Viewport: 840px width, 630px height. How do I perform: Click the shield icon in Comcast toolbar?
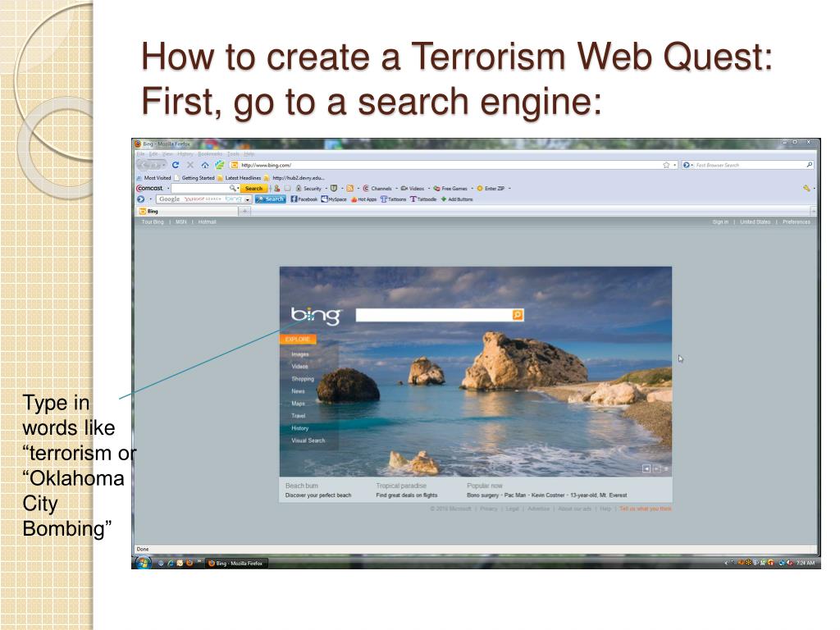[334, 188]
